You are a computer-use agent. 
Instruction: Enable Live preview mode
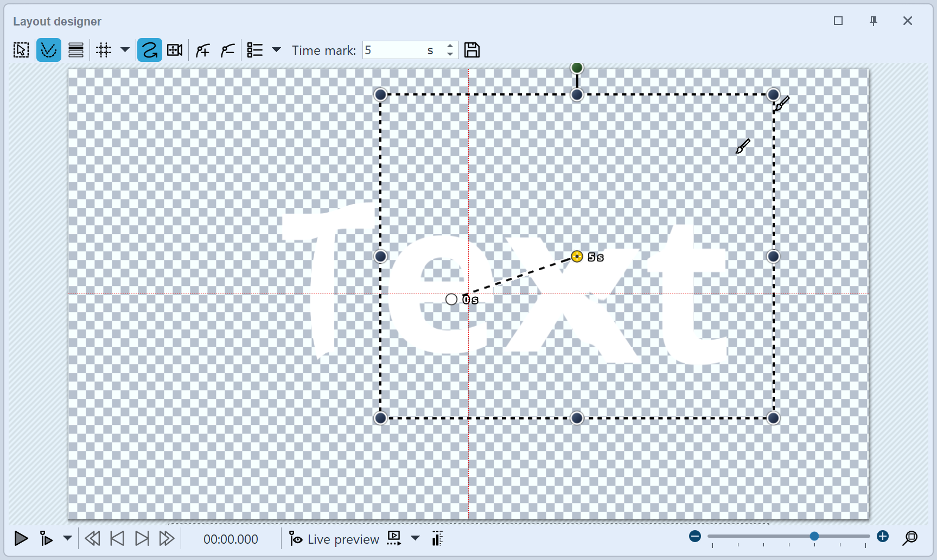click(x=333, y=538)
